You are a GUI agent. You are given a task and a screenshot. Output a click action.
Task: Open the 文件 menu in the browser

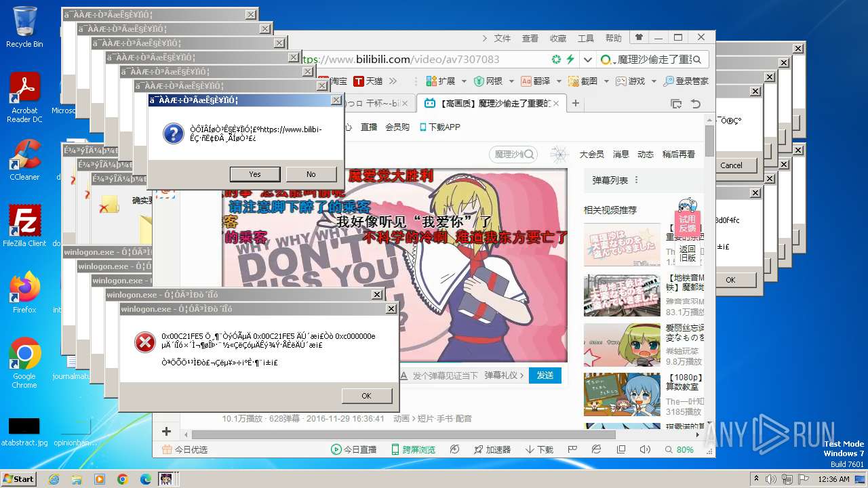(502, 39)
